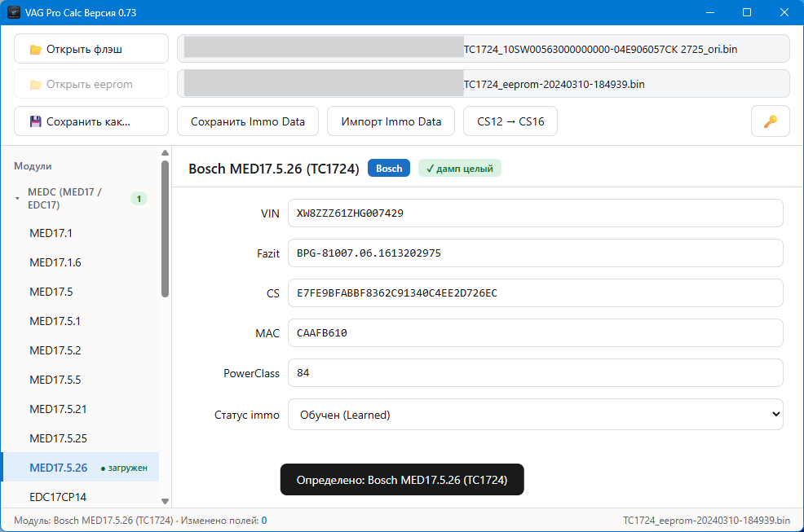The width and height of the screenshot is (804, 532).
Task: Click the VAG Pro Calc app icon in title bar
Action: pos(14,12)
